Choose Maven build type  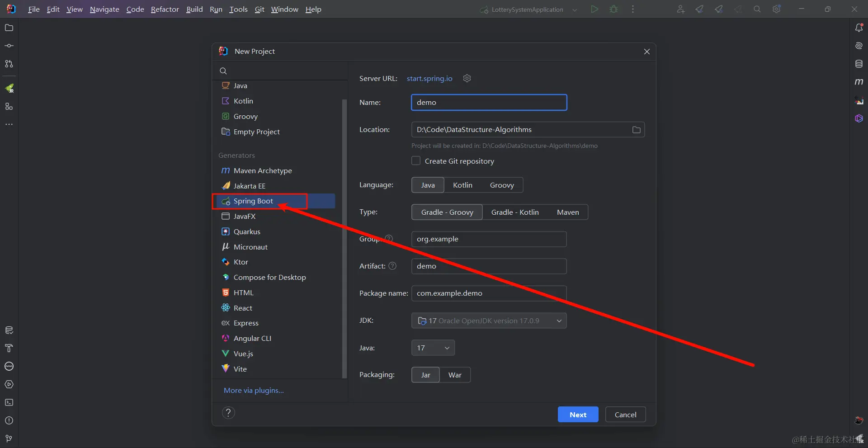[x=568, y=212]
